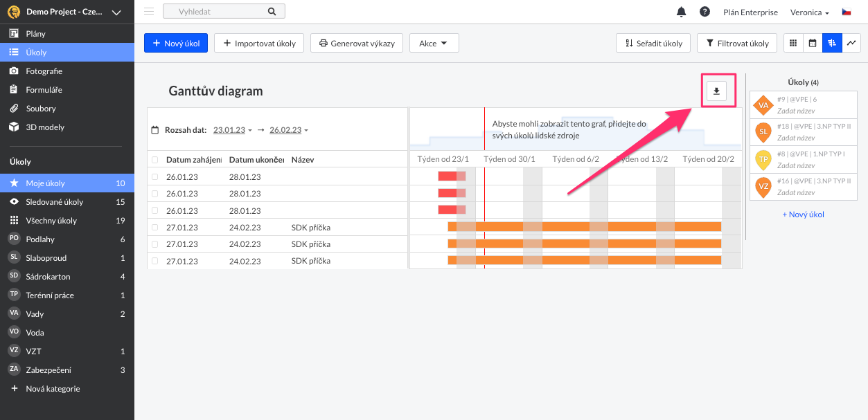
Task: Click the Datum ukončení column header
Action: coord(257,160)
